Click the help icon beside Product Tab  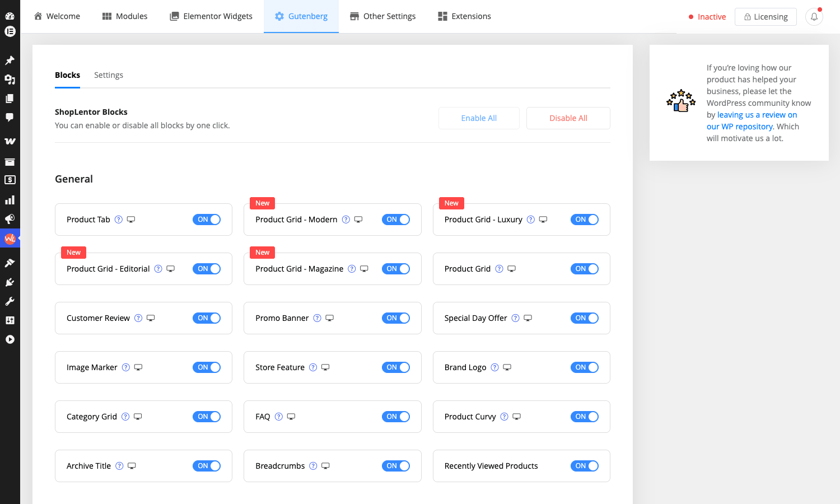[x=119, y=220]
